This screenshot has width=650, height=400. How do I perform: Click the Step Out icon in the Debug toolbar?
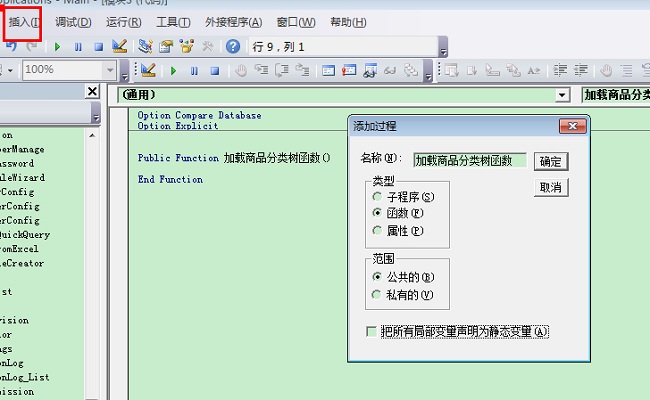coord(302,70)
